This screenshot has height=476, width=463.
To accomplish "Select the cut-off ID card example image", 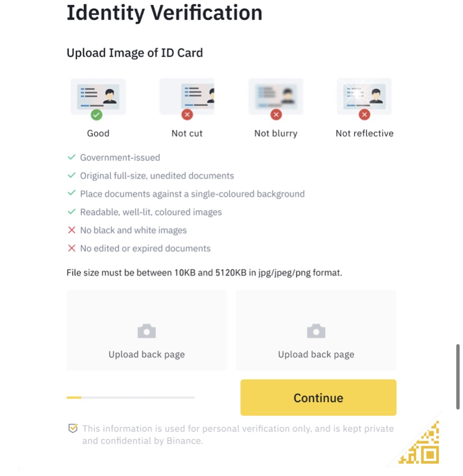I will pyautogui.click(x=188, y=95).
